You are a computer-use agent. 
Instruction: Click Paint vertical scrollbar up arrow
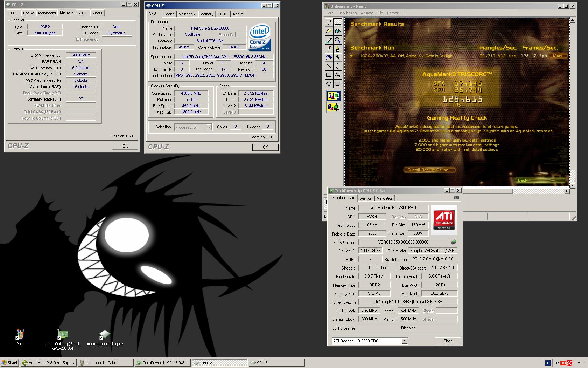point(572,20)
